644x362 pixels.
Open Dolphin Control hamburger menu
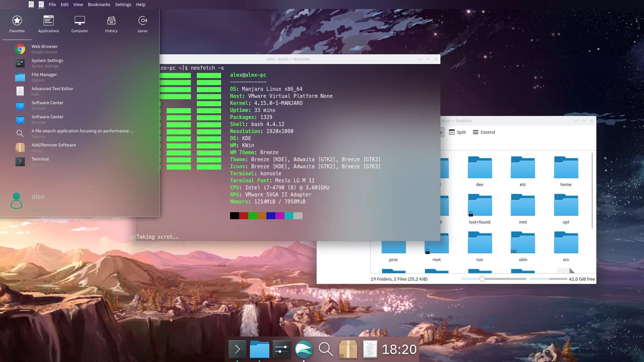[484, 132]
